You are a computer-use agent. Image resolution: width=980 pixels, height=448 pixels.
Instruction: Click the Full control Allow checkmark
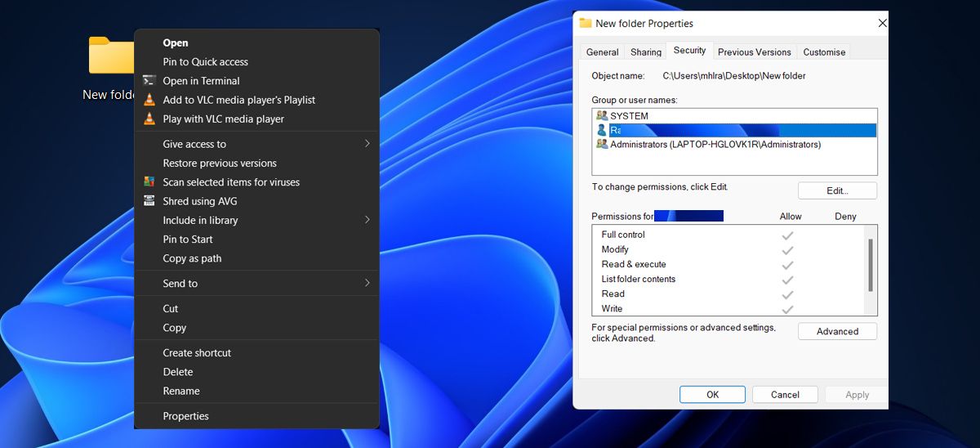point(787,235)
